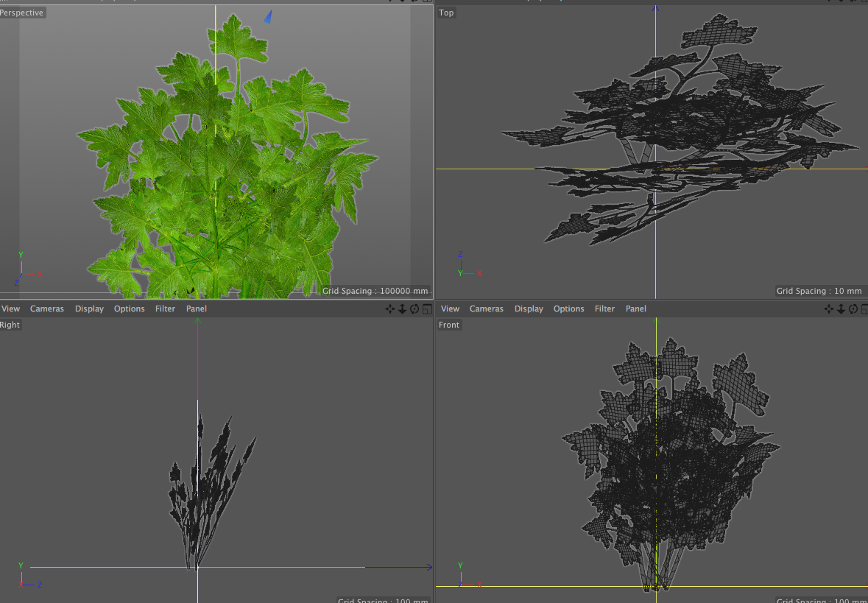Viewport: 868px width, 603px height.
Task: Open the View menu of Right viewport
Action: point(11,309)
